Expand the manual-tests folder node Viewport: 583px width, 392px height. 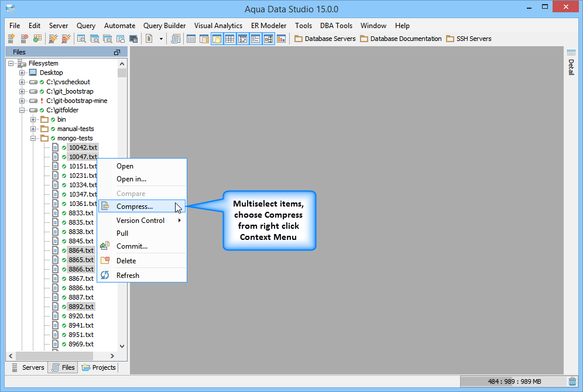coord(33,129)
